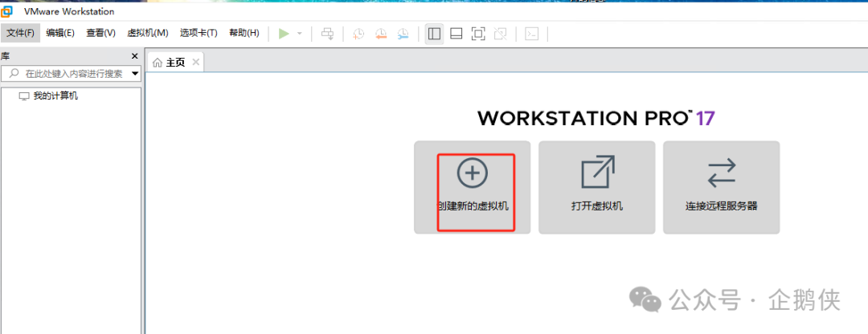Click 连接远程服务器 button

coord(721,187)
